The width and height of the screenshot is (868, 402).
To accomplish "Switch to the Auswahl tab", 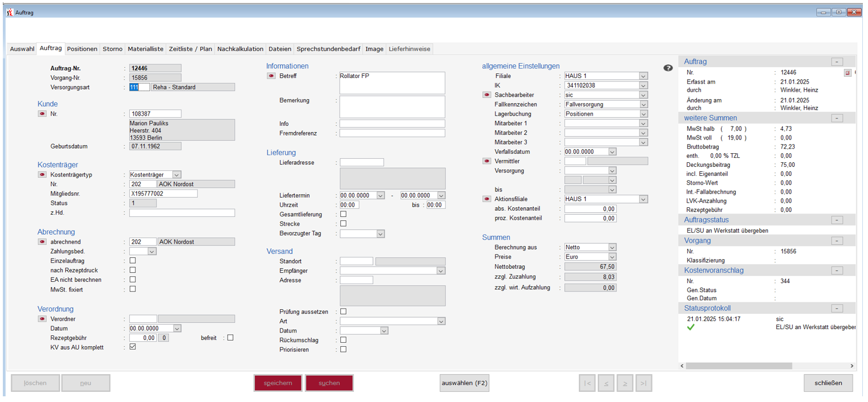I will (22, 49).
